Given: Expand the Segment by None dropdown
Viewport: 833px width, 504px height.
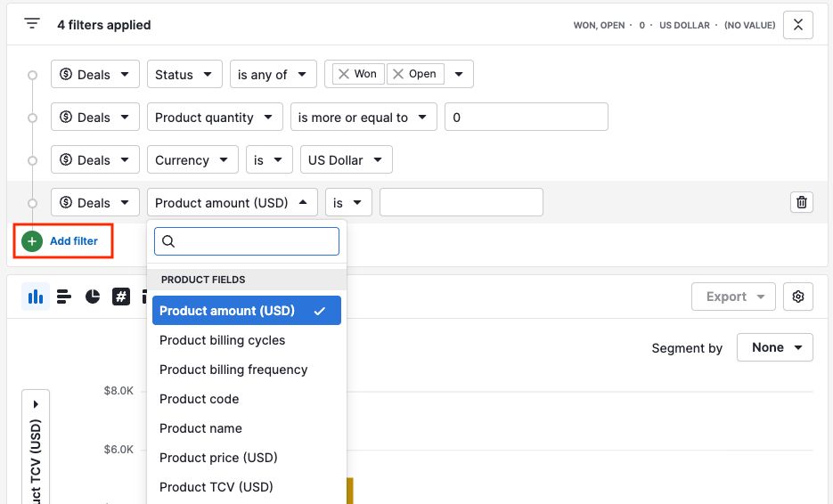Looking at the screenshot, I should click(774, 347).
